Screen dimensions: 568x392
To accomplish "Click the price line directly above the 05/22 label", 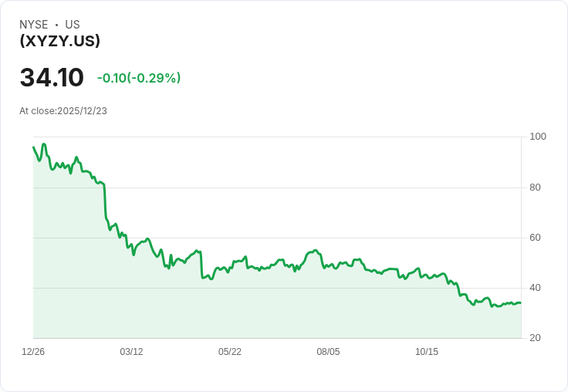I will click(230, 266).
